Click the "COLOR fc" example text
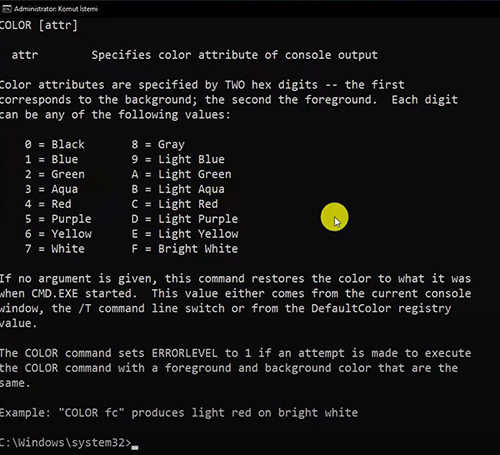500x455 pixels. coord(91,413)
